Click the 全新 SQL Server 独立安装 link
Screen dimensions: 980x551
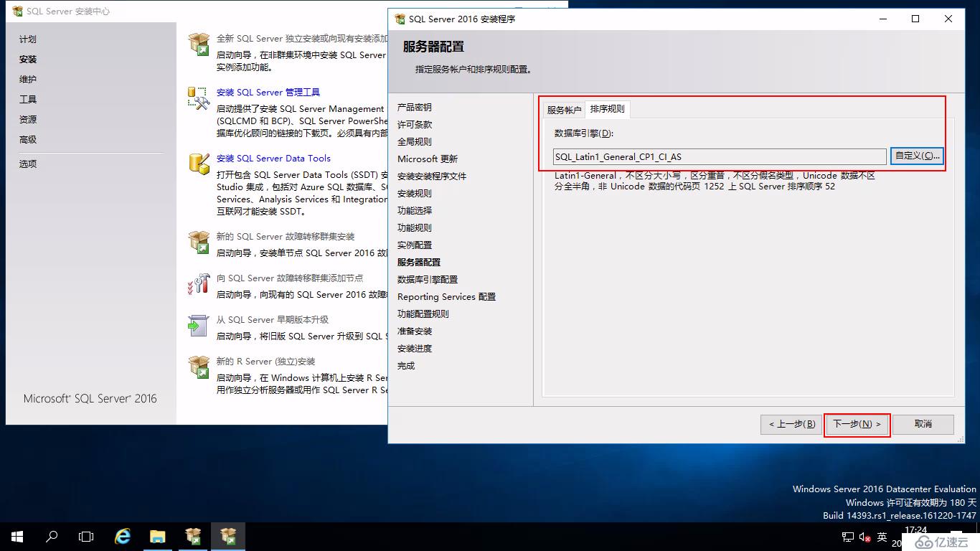(302, 39)
